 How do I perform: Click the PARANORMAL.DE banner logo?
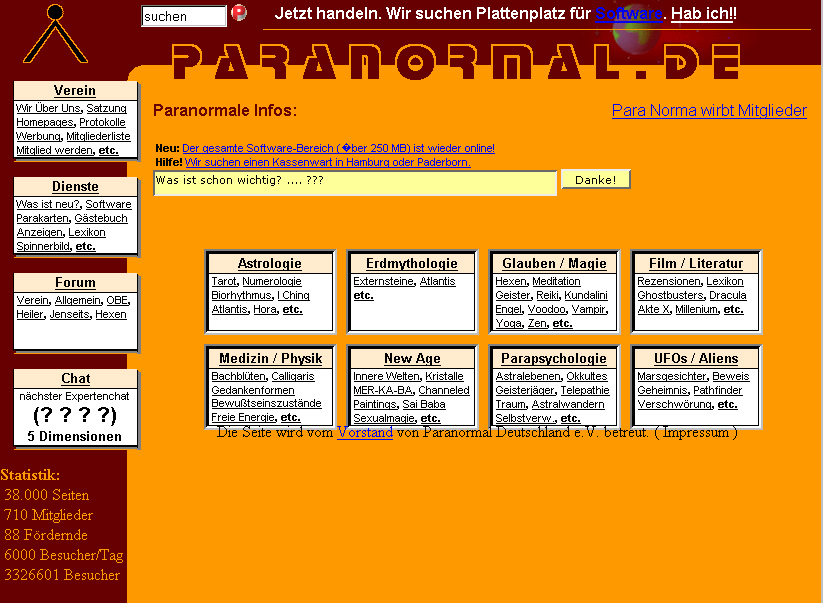point(456,61)
